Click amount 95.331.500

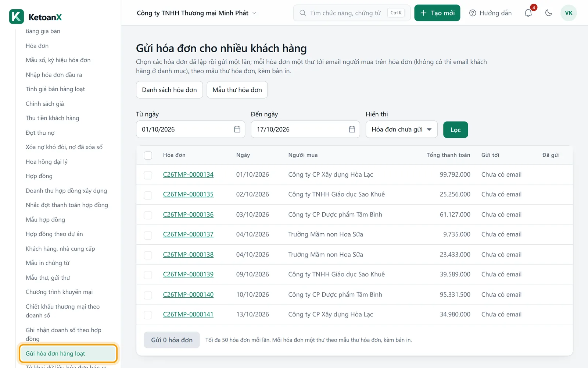pyautogui.click(x=455, y=294)
